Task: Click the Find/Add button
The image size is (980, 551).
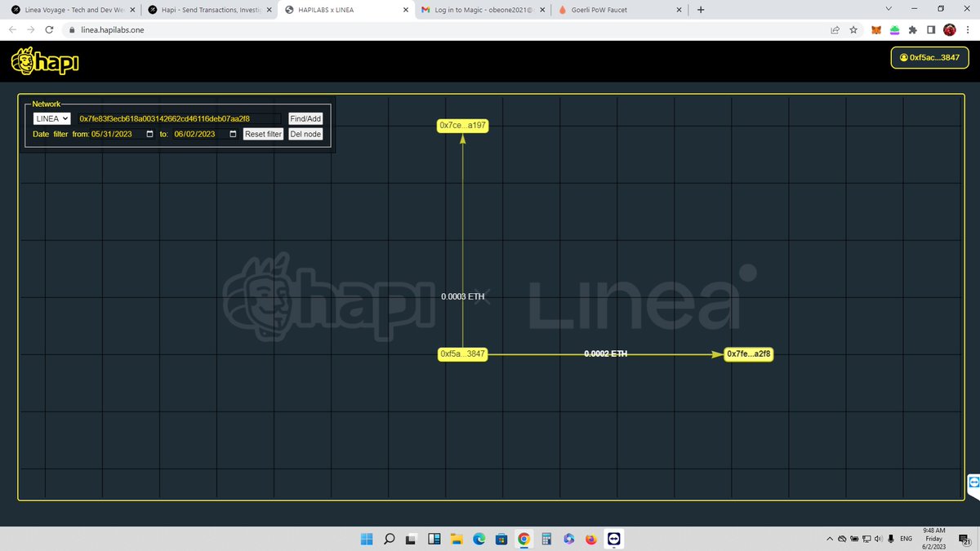Action: coord(305,118)
